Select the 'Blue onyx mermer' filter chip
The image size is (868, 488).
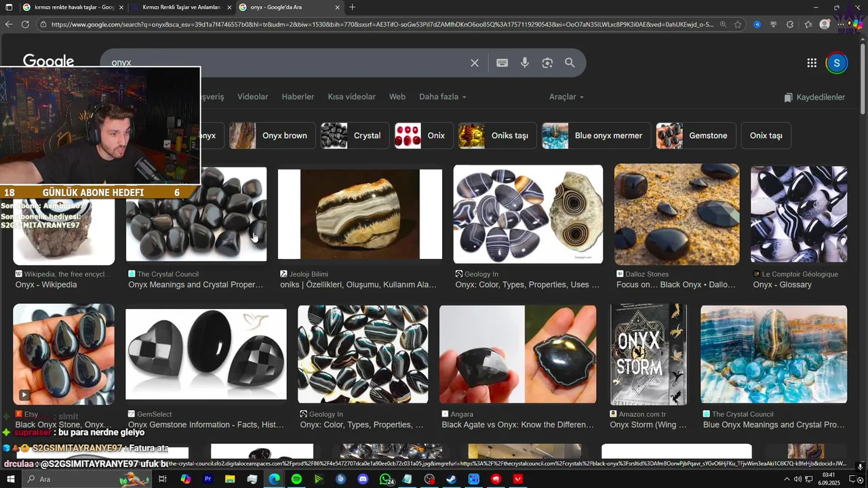click(x=596, y=136)
